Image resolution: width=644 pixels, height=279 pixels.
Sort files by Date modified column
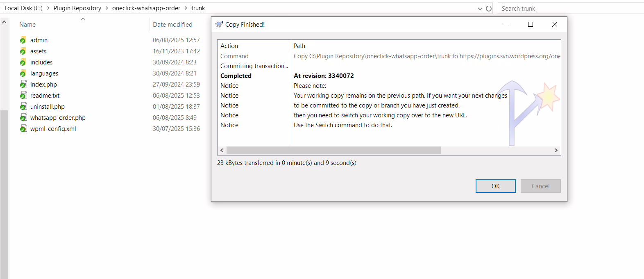[x=172, y=25]
